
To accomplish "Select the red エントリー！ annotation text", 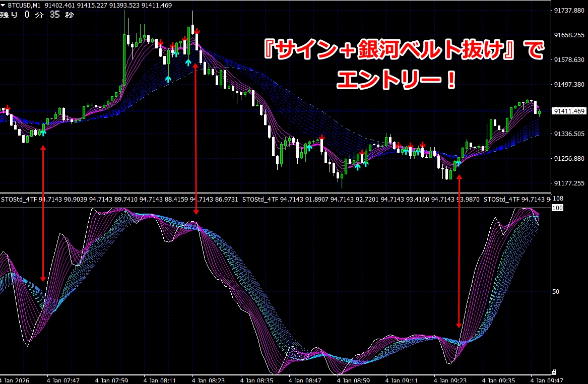I will click(x=396, y=79).
